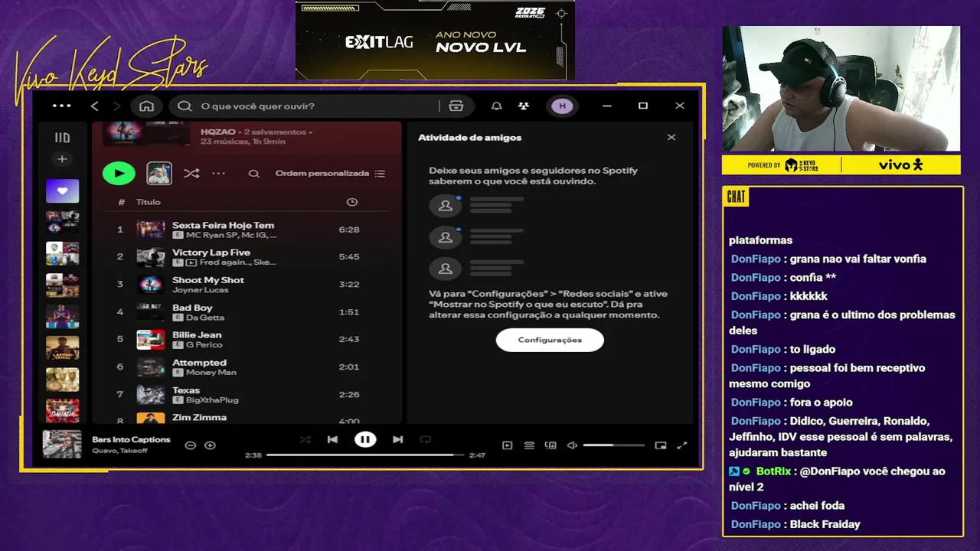This screenshot has width=980, height=551.
Task: Open playlist more options ellipsis
Action: [218, 174]
